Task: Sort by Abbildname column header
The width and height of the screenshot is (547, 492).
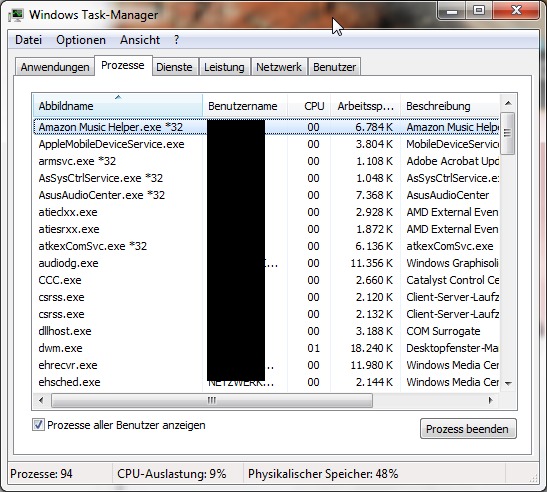Action: point(118,106)
